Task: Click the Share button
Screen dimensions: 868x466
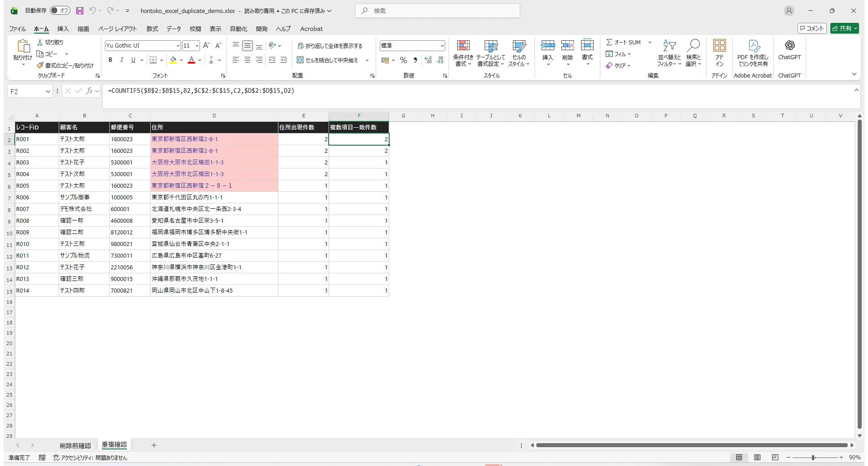Action: pos(845,28)
